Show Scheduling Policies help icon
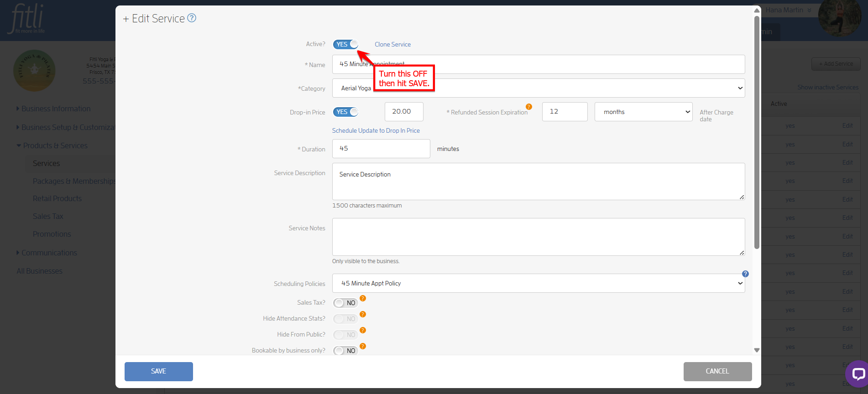This screenshot has height=394, width=868. point(745,274)
